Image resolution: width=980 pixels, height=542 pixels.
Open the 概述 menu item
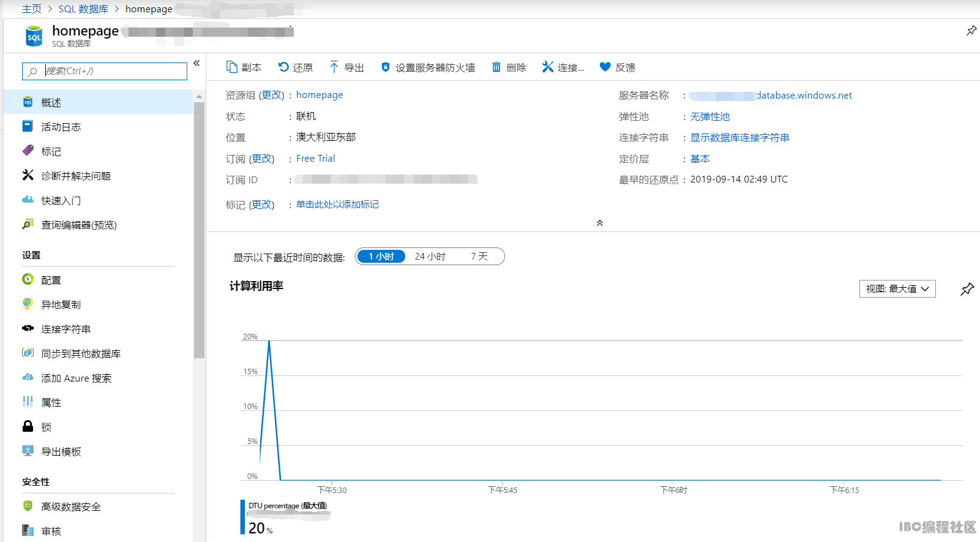click(98, 102)
